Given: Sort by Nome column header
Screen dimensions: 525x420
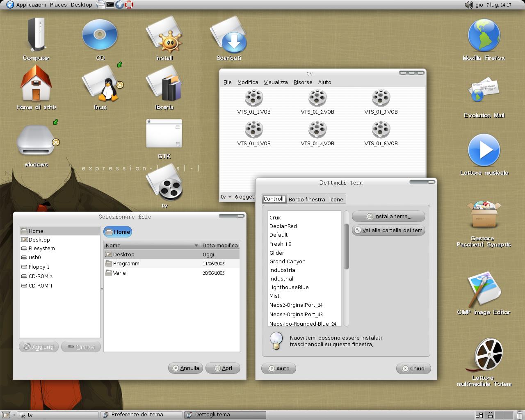Looking at the screenshot, I should coord(152,245).
